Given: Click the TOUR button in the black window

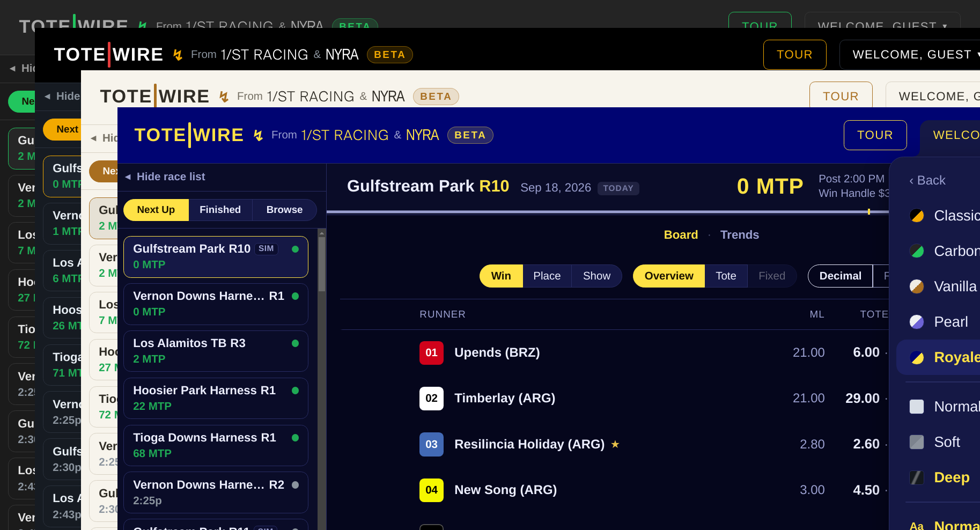Looking at the screenshot, I should pos(794,55).
